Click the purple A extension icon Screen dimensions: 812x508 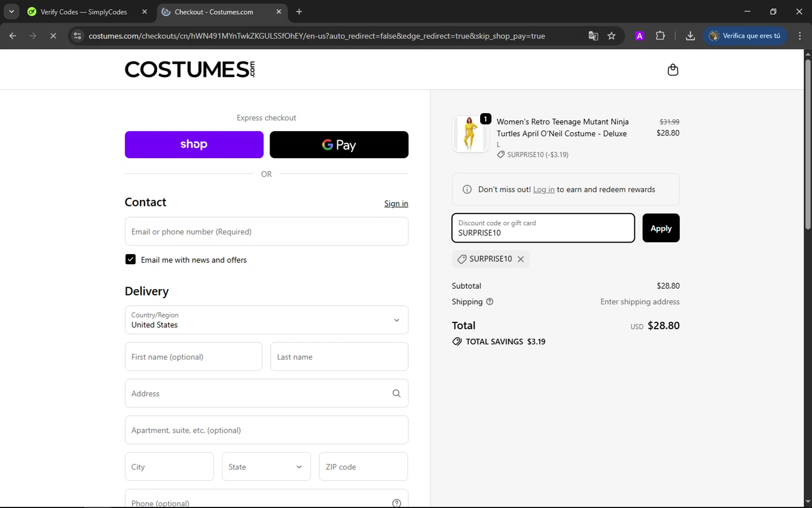[x=640, y=36]
